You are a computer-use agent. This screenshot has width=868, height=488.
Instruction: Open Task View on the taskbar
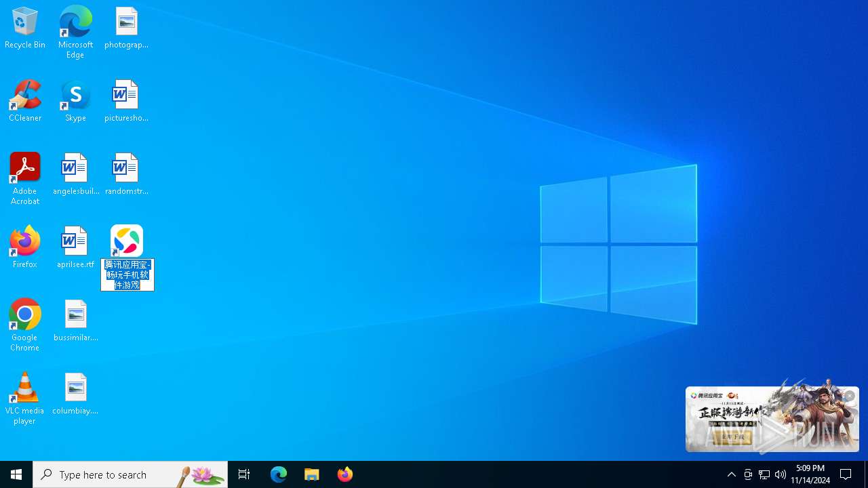click(x=244, y=474)
